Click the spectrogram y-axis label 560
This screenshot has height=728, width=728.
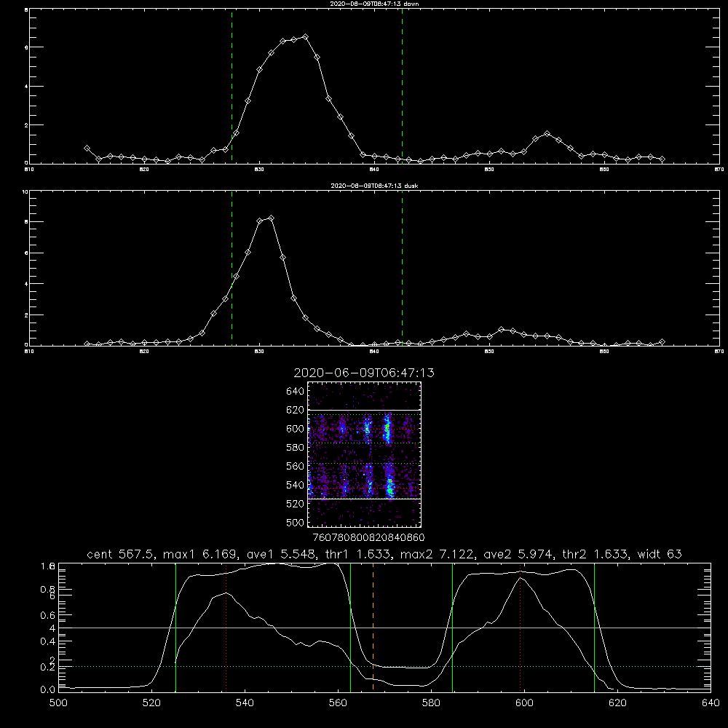point(296,466)
